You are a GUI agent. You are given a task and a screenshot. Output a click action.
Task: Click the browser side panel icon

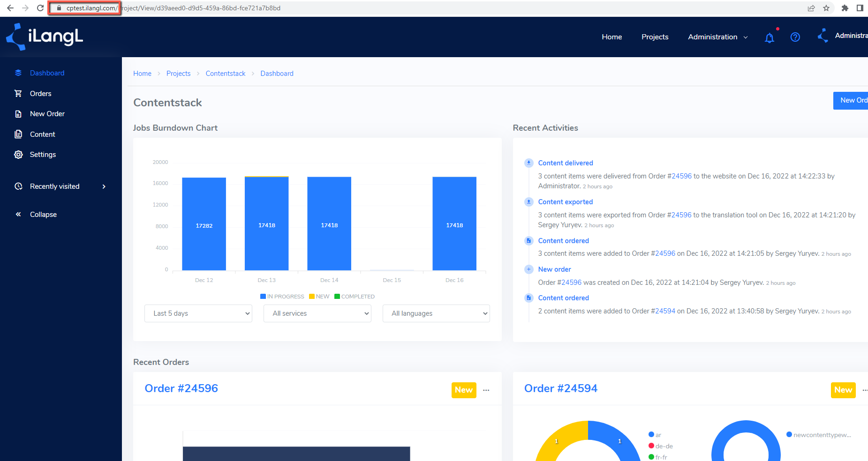[x=860, y=8]
